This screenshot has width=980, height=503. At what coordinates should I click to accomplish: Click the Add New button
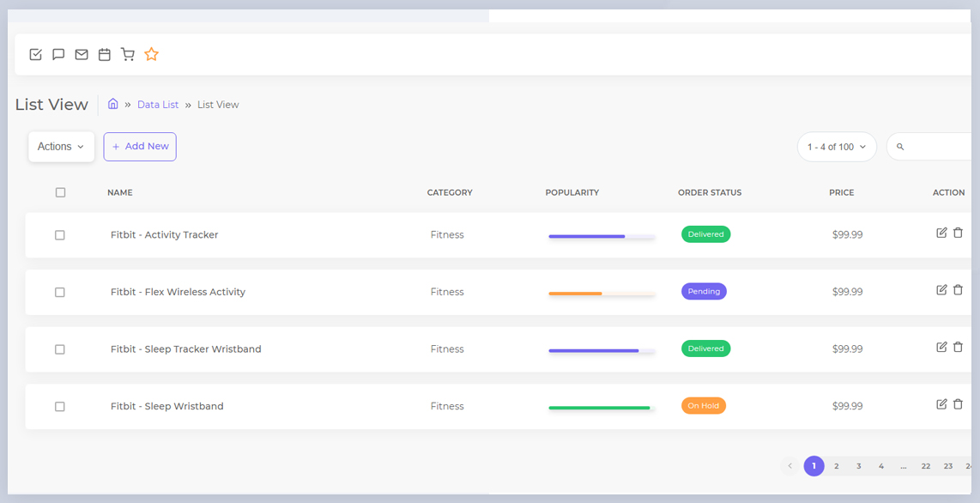pyautogui.click(x=140, y=147)
